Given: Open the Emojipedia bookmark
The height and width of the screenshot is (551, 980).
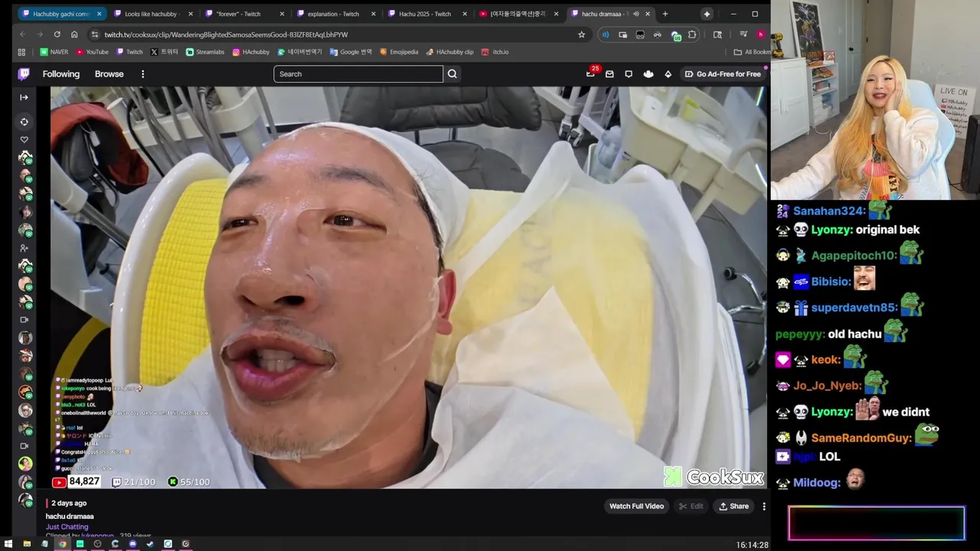Looking at the screenshot, I should point(399,52).
